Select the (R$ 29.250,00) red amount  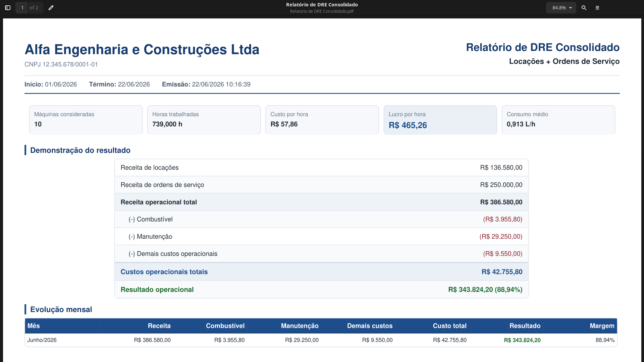point(501,237)
